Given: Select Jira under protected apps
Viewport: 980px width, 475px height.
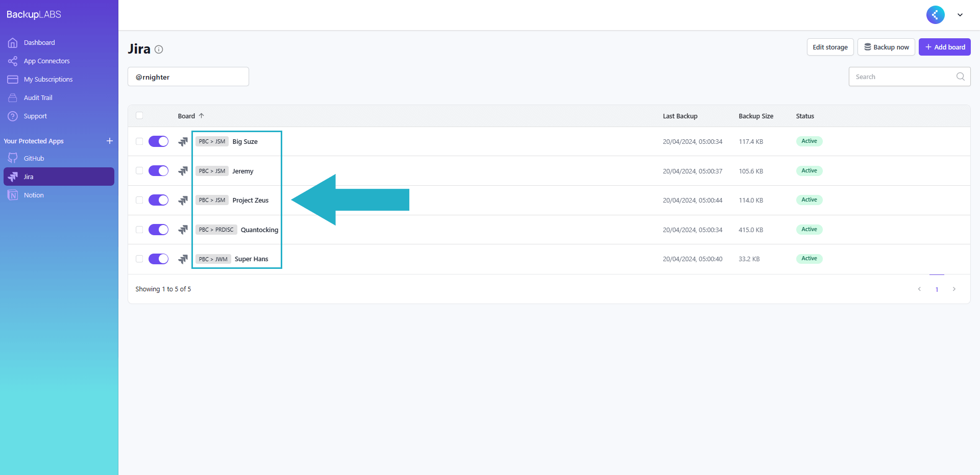Looking at the screenshot, I should 59,177.
